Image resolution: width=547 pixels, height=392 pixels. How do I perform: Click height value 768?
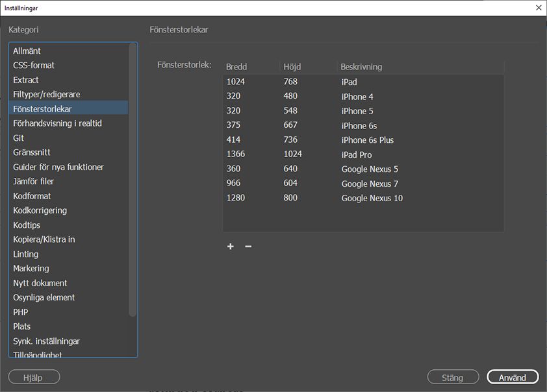click(x=290, y=82)
